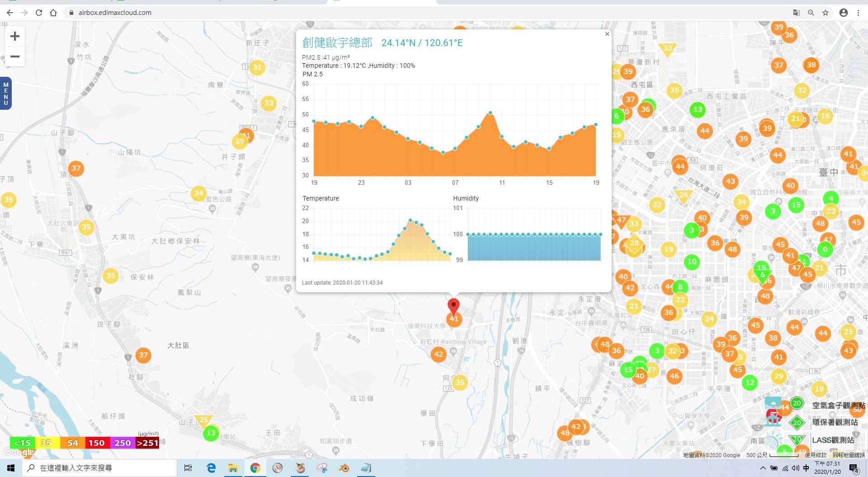Select the yellow 25 triangle LASS marker

tap(203, 421)
